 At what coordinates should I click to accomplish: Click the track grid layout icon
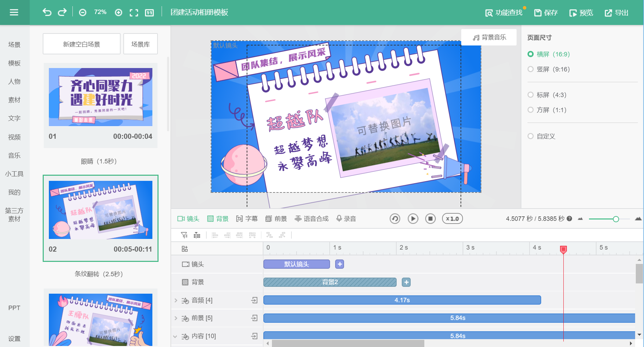coord(185,249)
